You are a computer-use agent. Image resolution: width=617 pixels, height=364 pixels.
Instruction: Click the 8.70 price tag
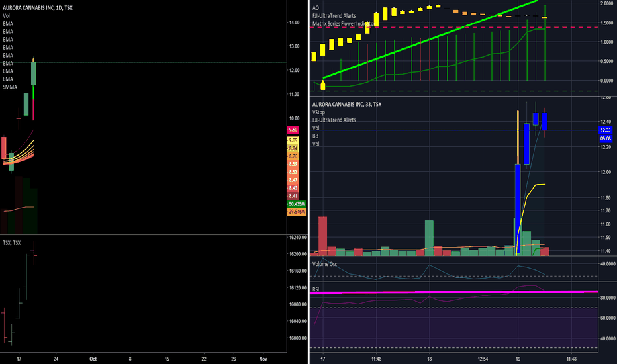293,156
